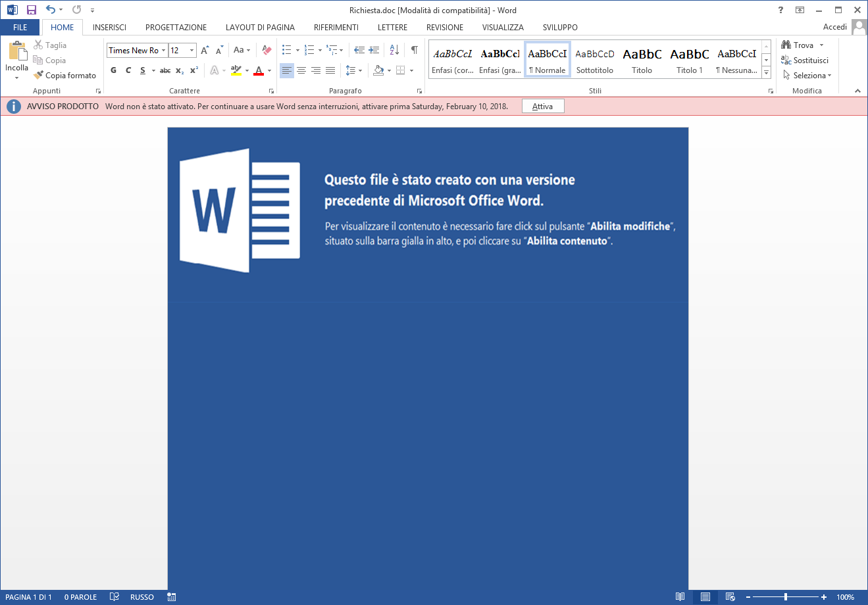Viewport: 868px width, 605px height.
Task: Click the Incolla paste icon
Action: pyautogui.click(x=16, y=51)
